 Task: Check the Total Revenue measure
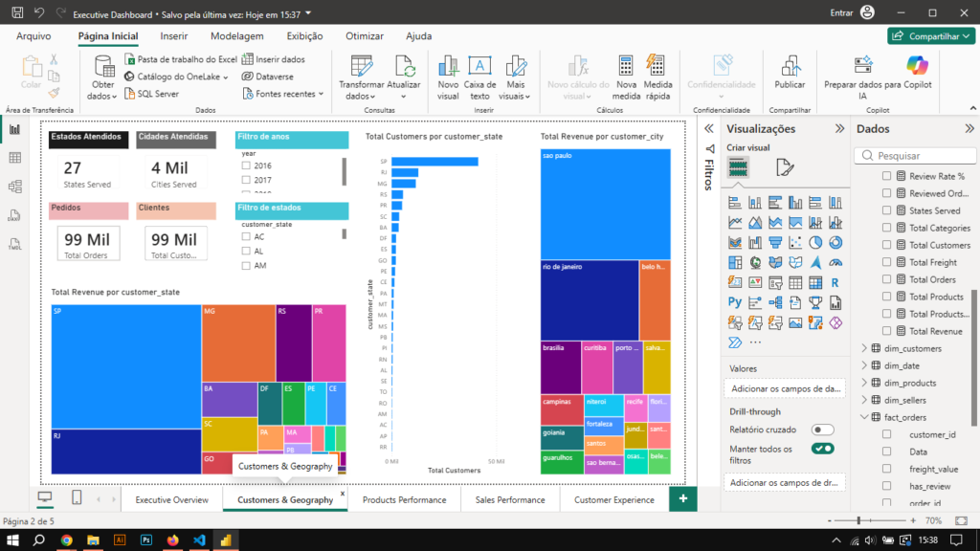pos(887,331)
